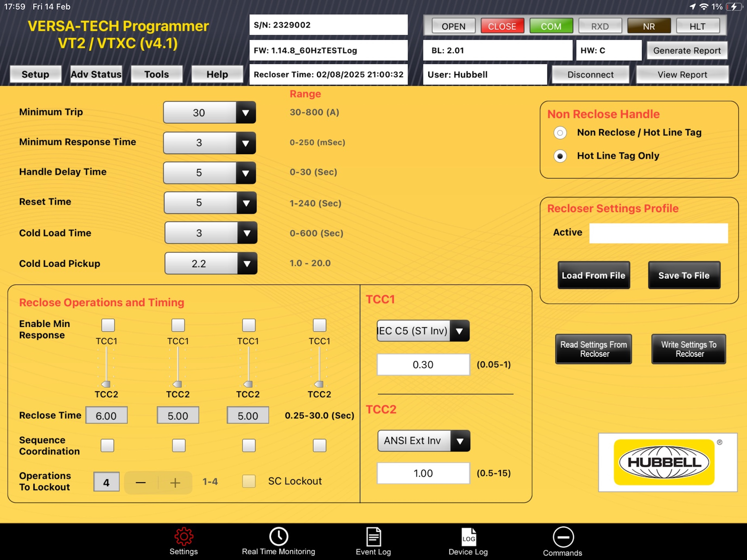Viewport: 747px width, 560px height.
Task: Click View Report
Action: pyautogui.click(x=682, y=75)
